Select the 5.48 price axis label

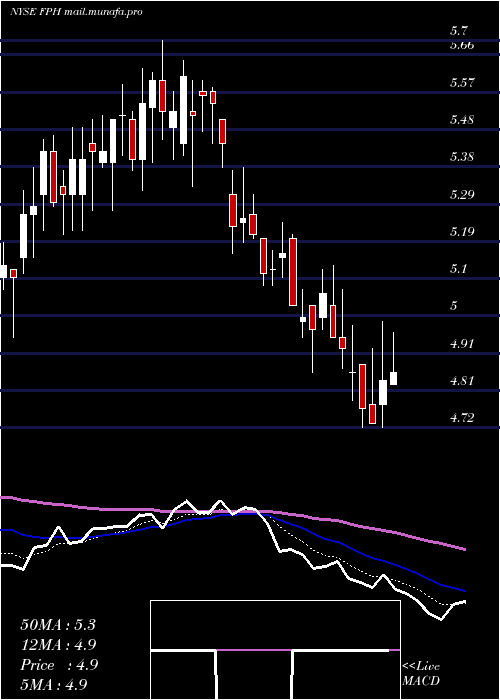(x=462, y=120)
